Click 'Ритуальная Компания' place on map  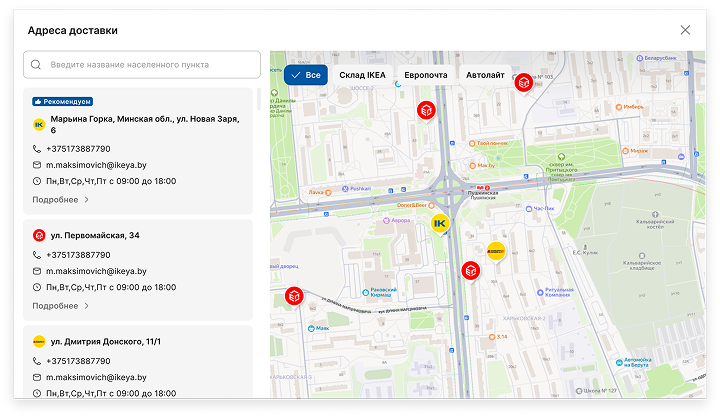[556, 292]
